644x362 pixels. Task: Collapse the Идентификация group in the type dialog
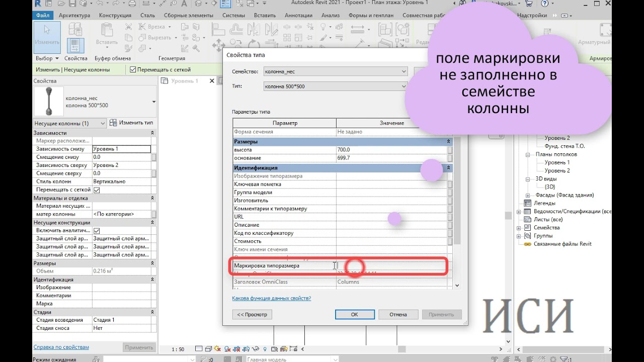coord(449,168)
